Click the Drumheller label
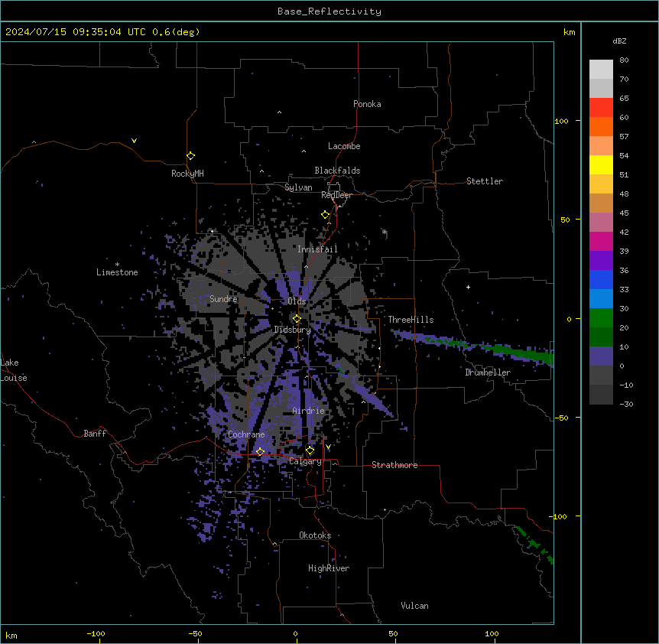The width and height of the screenshot is (659, 644). coord(488,372)
